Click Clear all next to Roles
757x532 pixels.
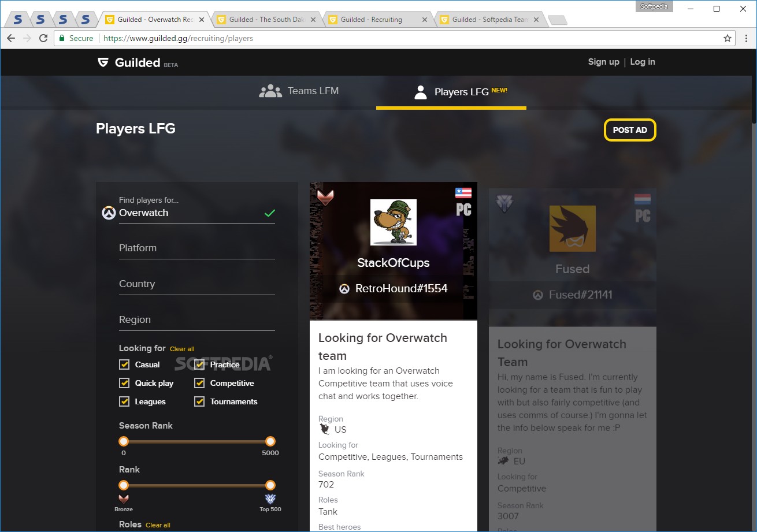[x=158, y=525]
